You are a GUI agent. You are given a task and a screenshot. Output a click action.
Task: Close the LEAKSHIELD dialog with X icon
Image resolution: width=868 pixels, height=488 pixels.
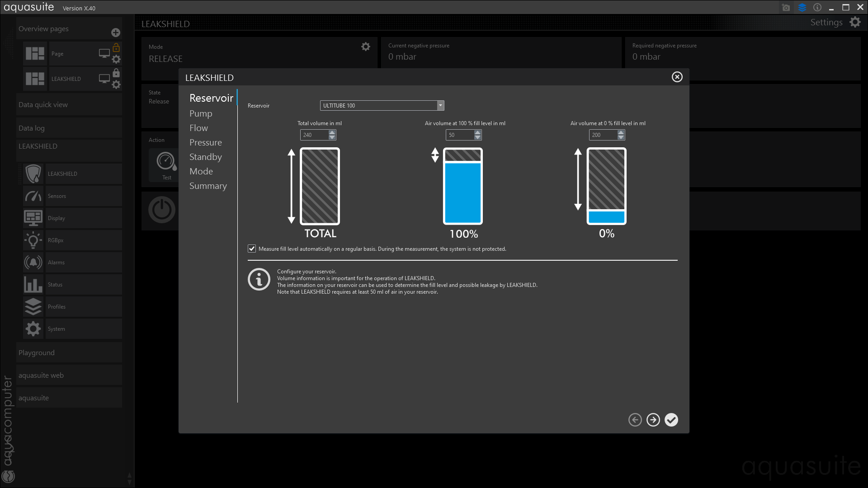[x=677, y=77]
